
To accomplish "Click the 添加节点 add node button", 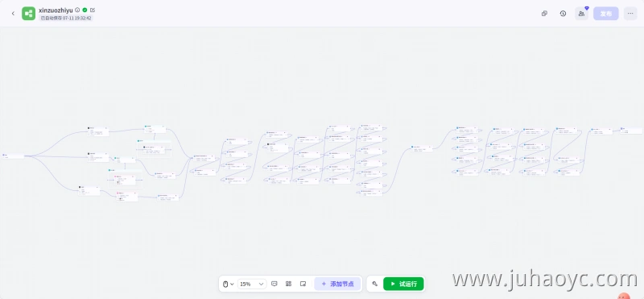I will [x=337, y=284].
